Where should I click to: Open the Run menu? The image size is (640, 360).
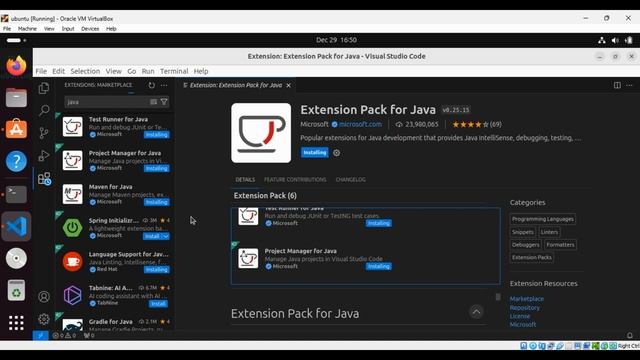click(148, 71)
